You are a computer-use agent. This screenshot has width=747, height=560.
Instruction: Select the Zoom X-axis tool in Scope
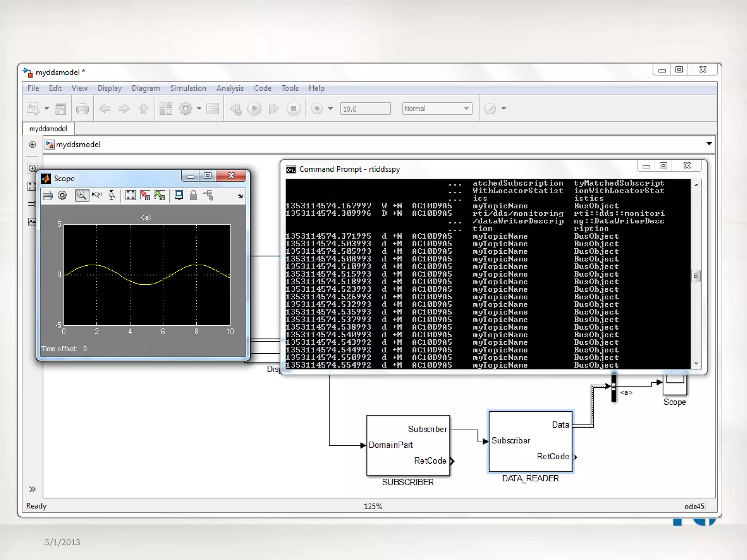click(x=97, y=195)
